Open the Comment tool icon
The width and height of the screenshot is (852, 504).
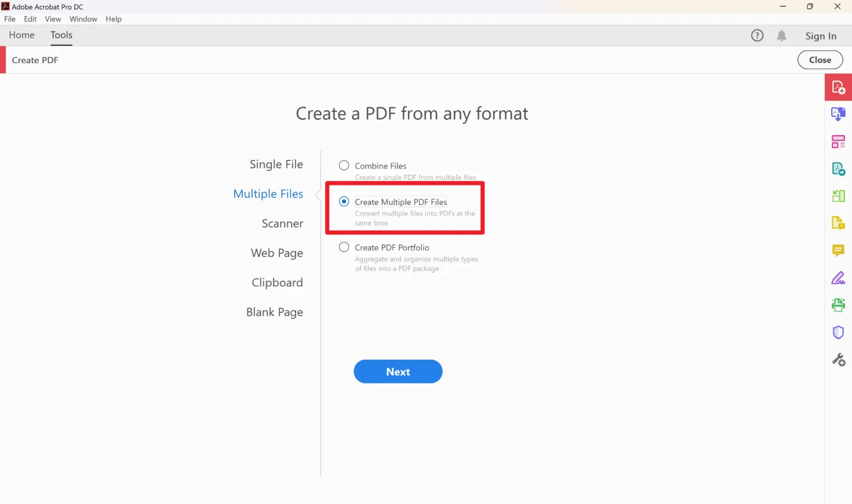tap(838, 250)
